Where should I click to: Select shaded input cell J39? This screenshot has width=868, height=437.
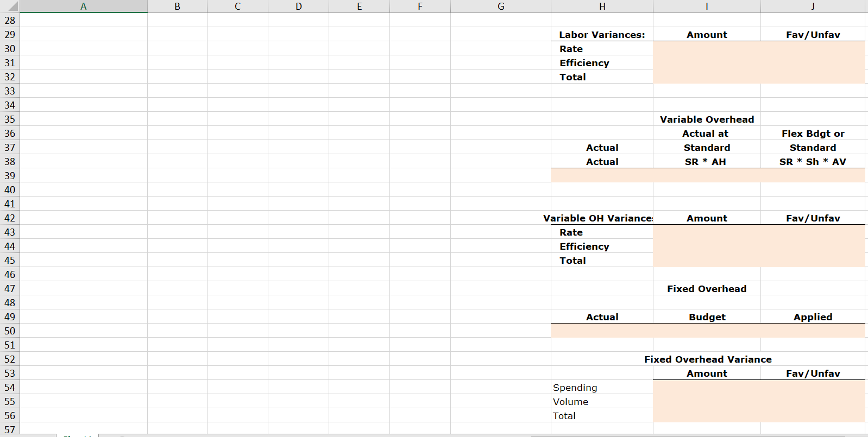[813, 176]
